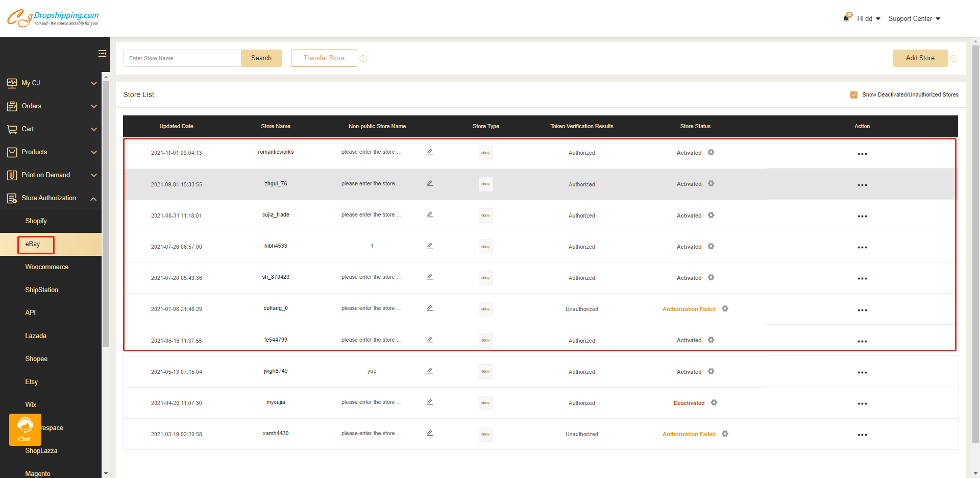Edit non-public name for romanticworks store
Image resolution: width=980 pixels, height=478 pixels.
tap(430, 152)
